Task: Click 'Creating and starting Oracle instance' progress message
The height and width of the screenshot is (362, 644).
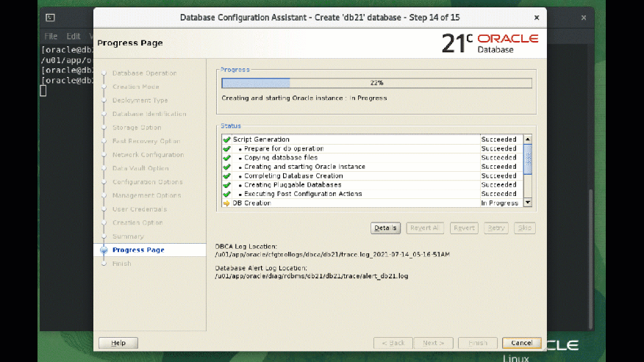Action: [x=304, y=98]
